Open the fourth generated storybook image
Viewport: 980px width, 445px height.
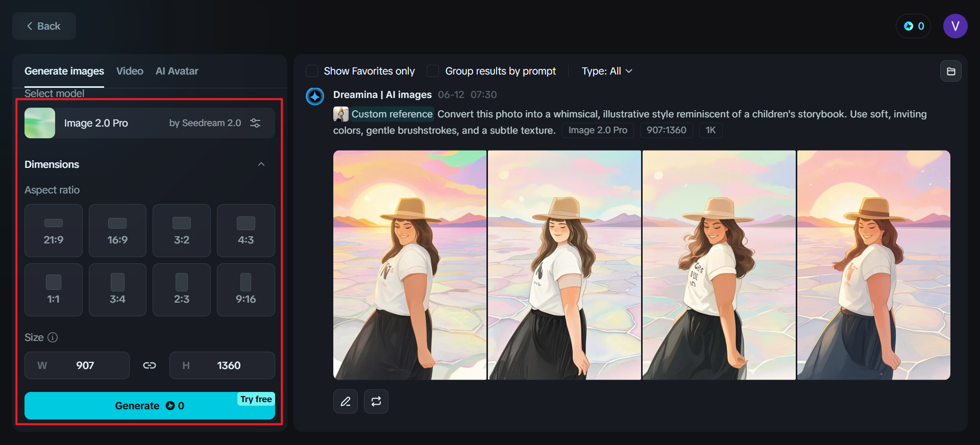(874, 265)
